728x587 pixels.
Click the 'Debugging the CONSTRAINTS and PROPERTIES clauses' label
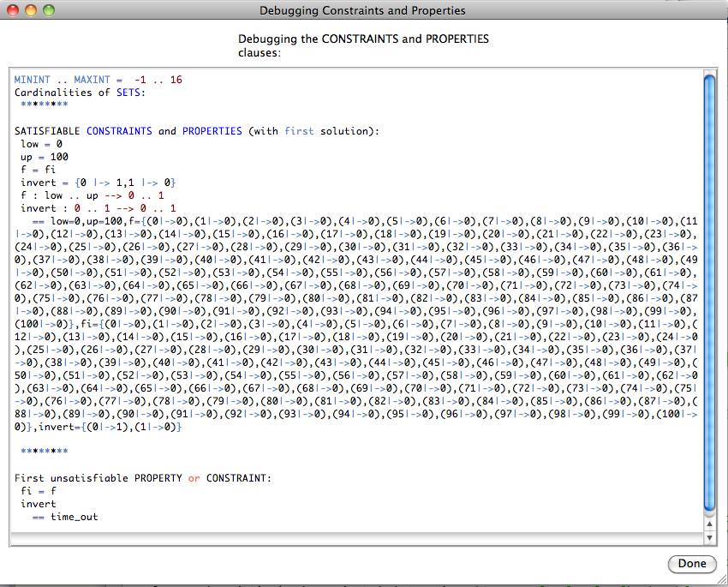click(x=363, y=45)
